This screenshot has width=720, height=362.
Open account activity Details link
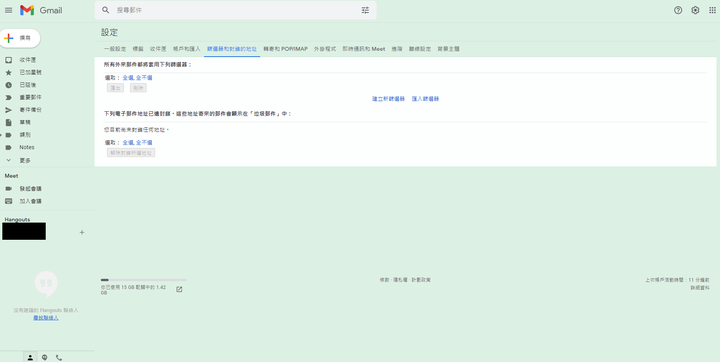tap(700, 288)
